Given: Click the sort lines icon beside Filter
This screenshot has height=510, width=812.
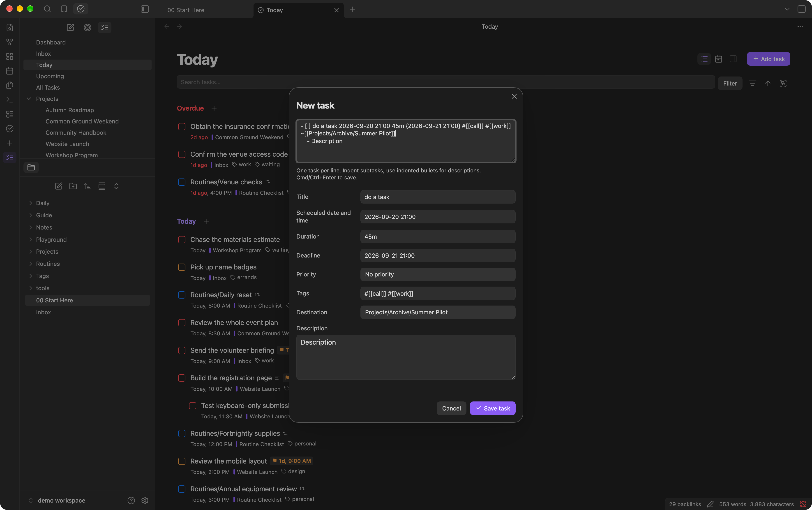Looking at the screenshot, I should pos(752,83).
